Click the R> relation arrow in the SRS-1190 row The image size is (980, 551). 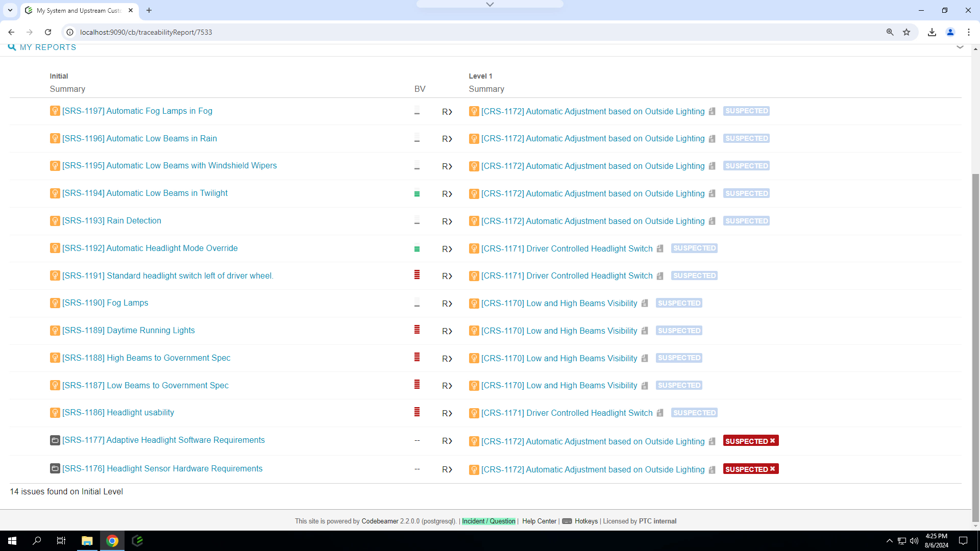pos(447,304)
